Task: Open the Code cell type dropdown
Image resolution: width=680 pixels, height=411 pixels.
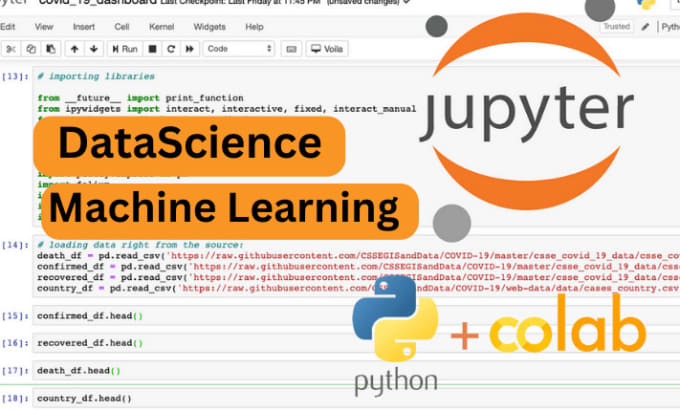Action: (239, 49)
